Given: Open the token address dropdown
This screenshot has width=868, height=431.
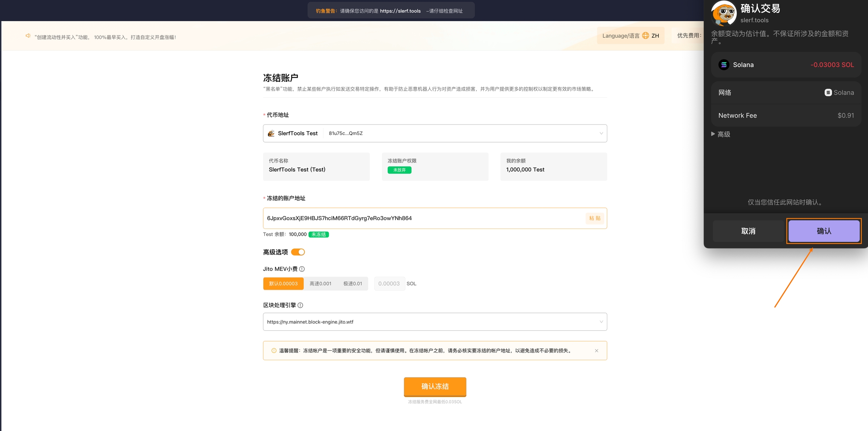Looking at the screenshot, I should [x=601, y=133].
